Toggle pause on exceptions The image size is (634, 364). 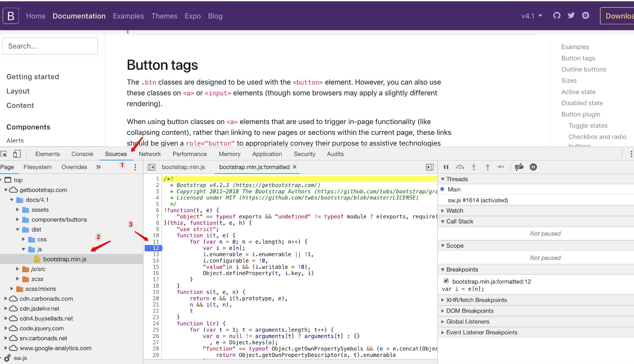coord(533,167)
